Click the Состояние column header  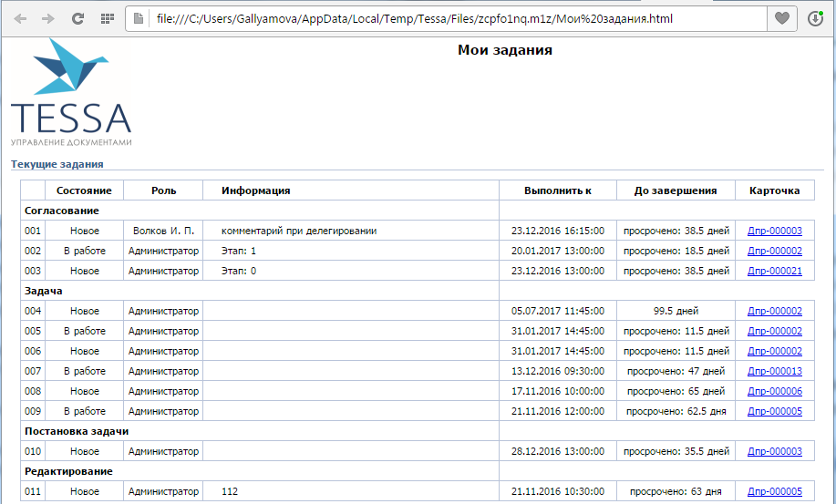coord(84,190)
